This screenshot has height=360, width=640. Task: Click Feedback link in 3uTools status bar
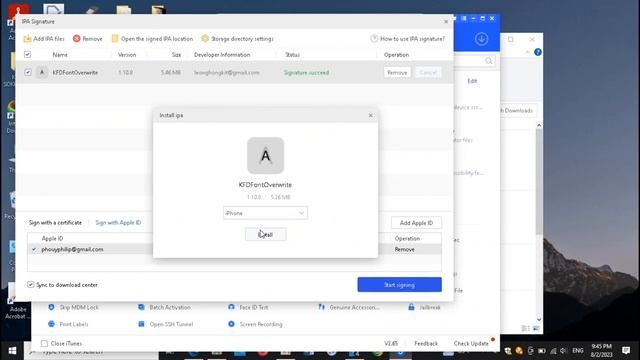[426, 344]
